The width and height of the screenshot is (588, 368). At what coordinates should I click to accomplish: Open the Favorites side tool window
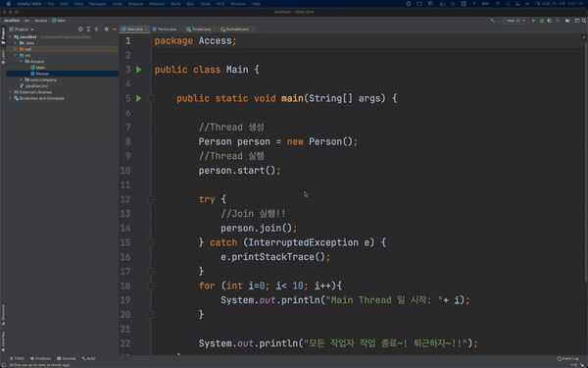(3, 341)
